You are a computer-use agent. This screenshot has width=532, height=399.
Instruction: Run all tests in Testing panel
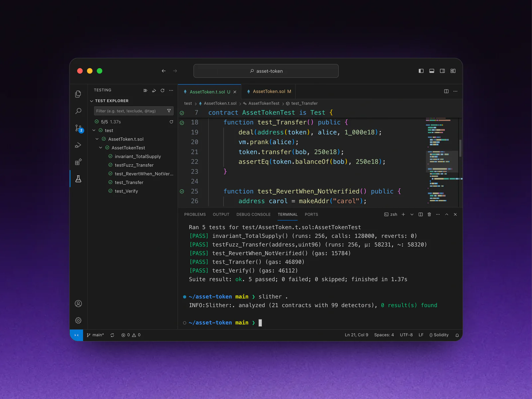pyautogui.click(x=145, y=90)
